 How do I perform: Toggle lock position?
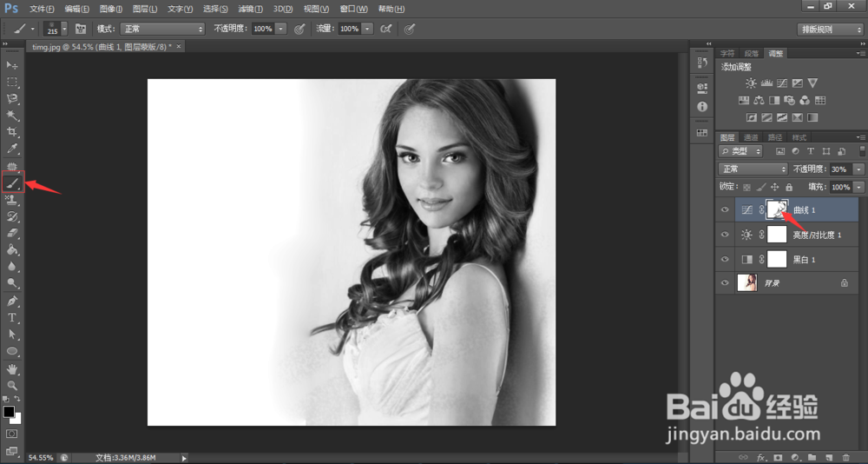point(775,188)
